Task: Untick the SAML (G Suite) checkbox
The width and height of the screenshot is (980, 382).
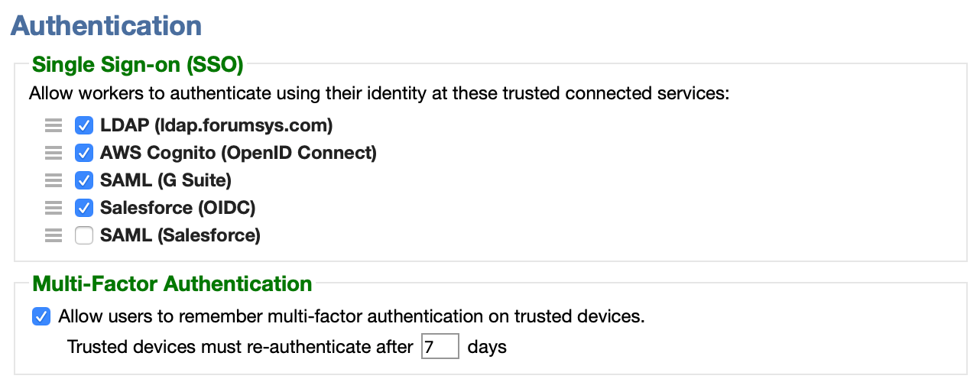Action: (x=84, y=180)
